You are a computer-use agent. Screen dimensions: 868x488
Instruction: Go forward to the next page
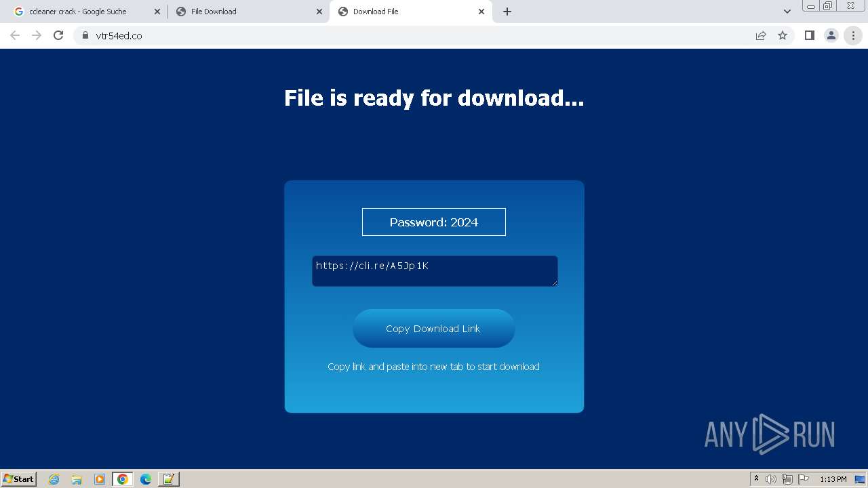37,35
